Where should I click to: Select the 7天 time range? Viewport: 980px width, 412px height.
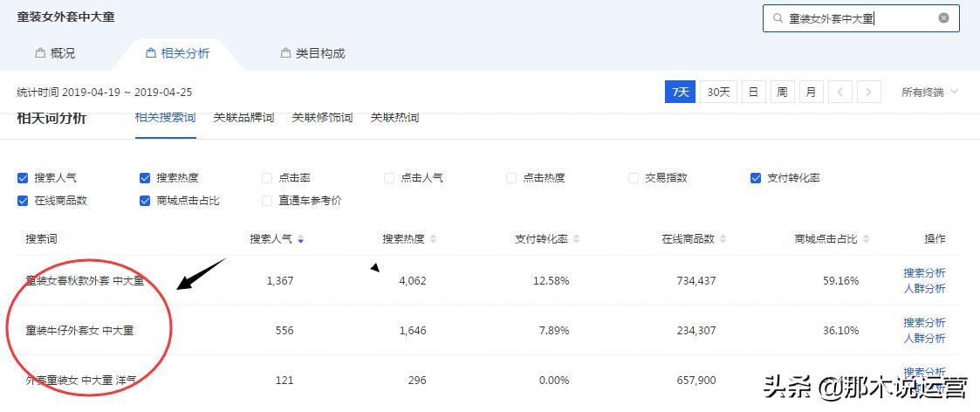(680, 92)
